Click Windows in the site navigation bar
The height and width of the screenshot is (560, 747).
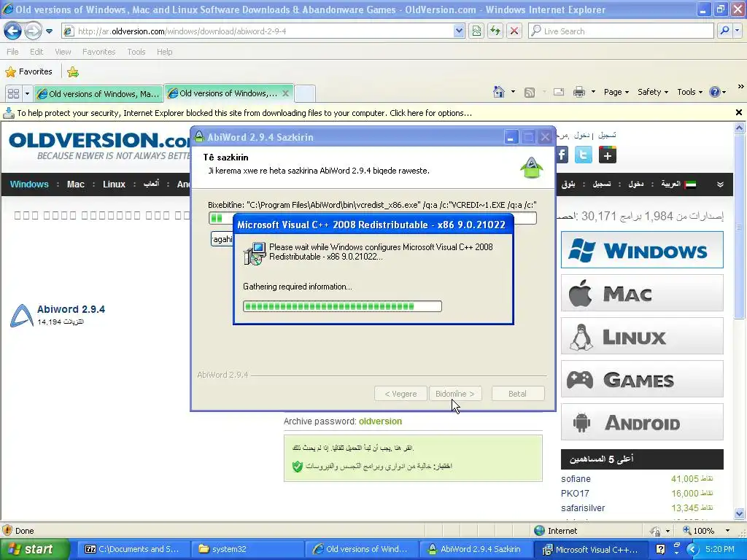click(29, 184)
